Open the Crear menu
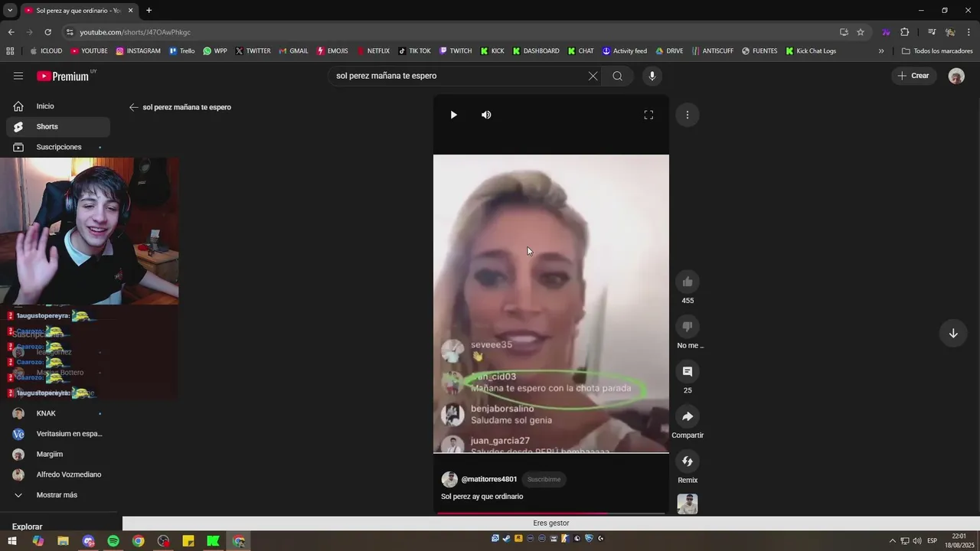Viewport: 980px width, 551px height. pyautogui.click(x=913, y=76)
